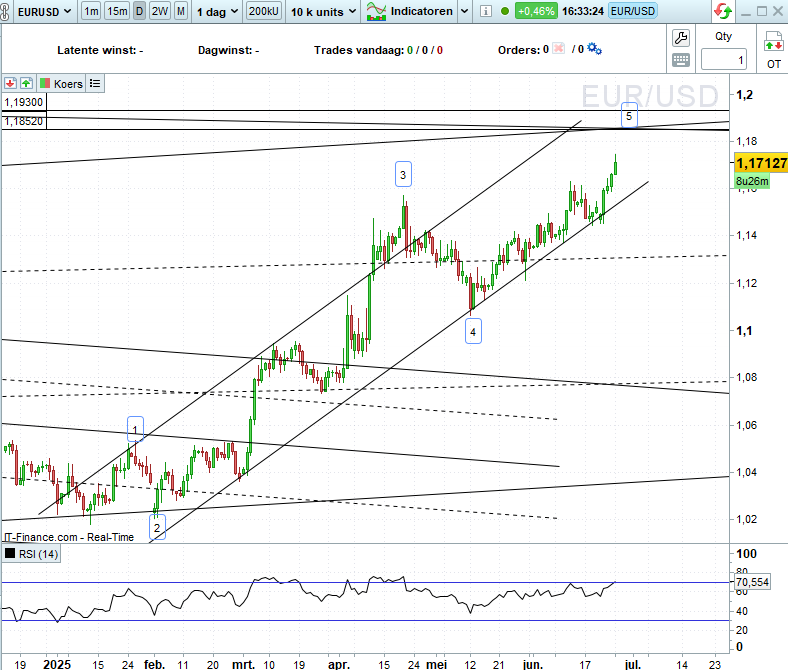Switch to the 1m timeframe
The image size is (788, 670).
(x=91, y=11)
